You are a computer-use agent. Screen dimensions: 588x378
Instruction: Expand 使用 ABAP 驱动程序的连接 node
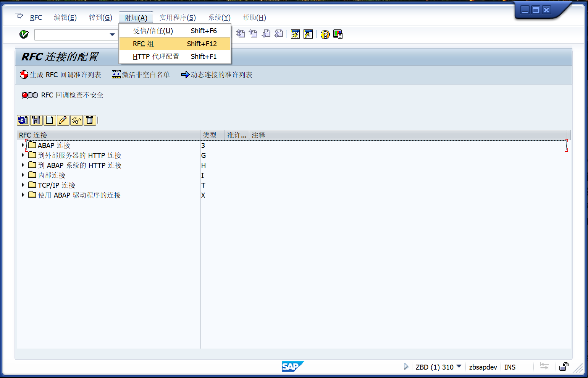point(23,195)
